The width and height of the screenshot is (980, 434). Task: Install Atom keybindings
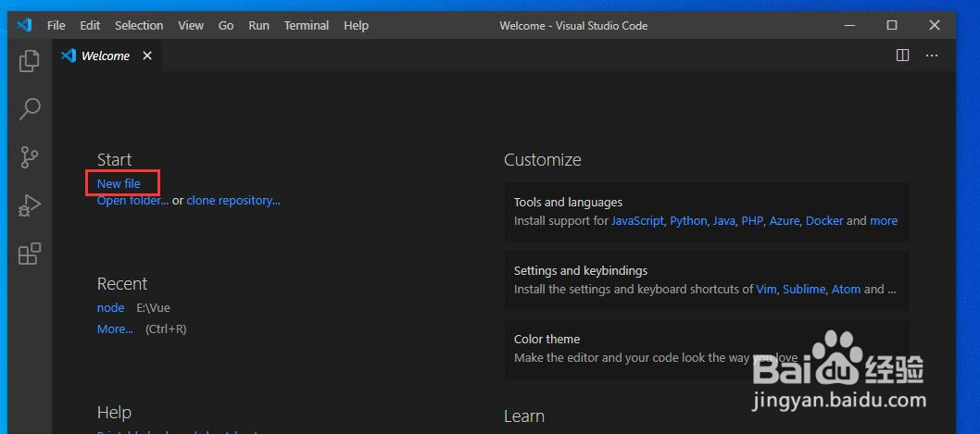click(x=846, y=289)
